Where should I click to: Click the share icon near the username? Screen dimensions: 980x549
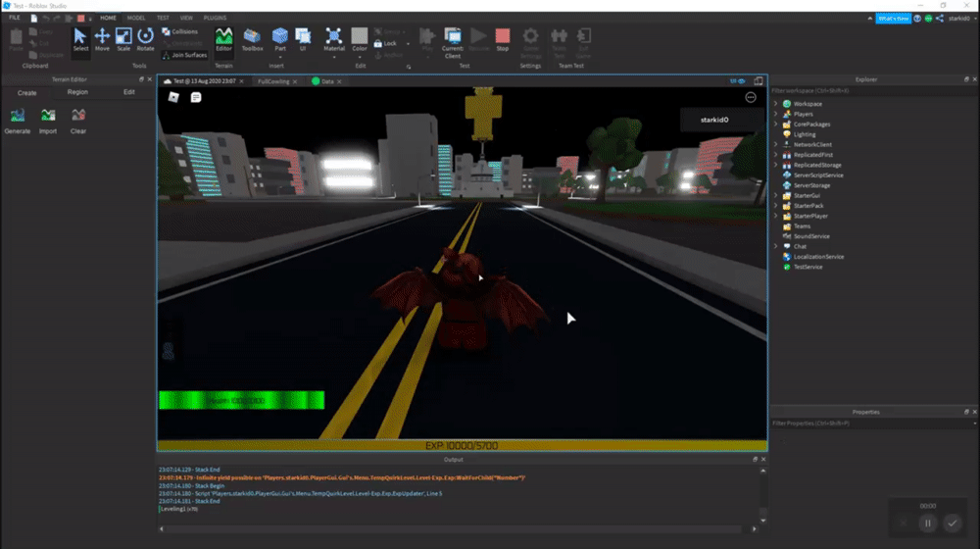(x=940, y=18)
